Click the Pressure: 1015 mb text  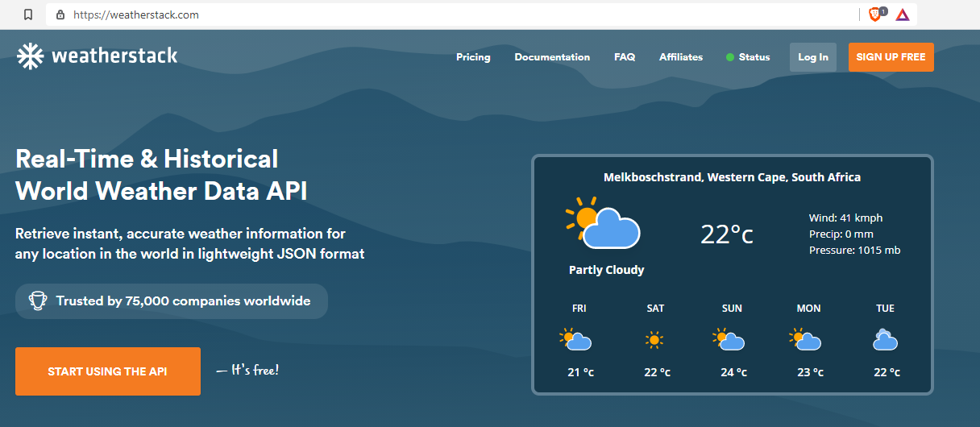[855, 250]
